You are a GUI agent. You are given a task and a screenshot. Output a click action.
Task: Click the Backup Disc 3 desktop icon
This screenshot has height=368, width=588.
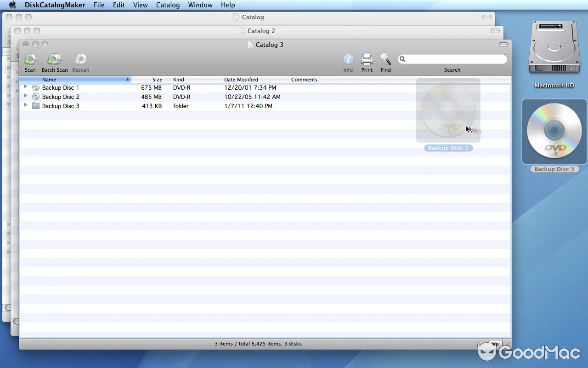coord(554,132)
